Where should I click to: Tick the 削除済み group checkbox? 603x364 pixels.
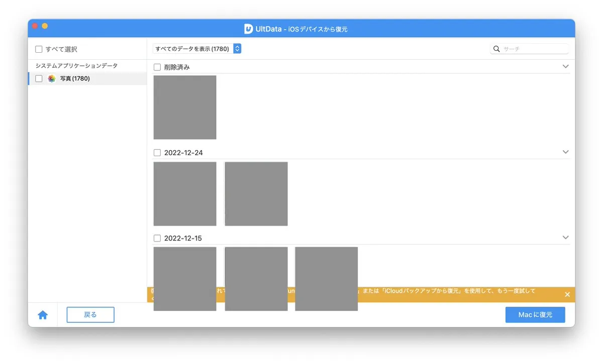pos(157,67)
